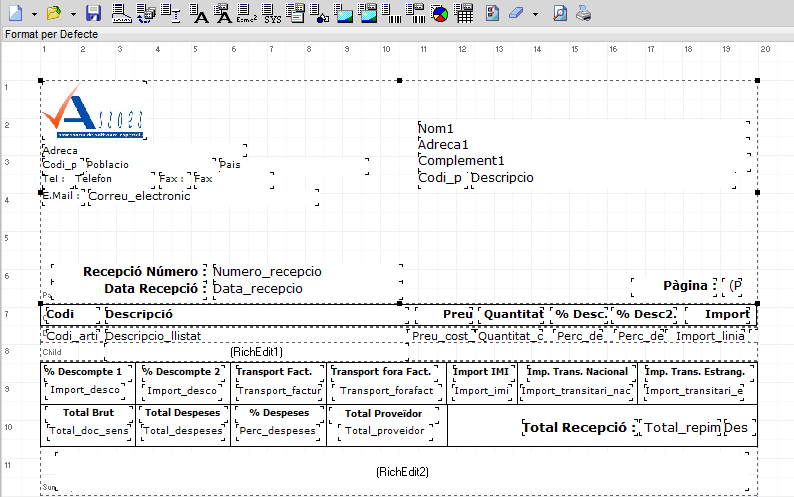Select the Transport_forafact field

pyautogui.click(x=386, y=391)
